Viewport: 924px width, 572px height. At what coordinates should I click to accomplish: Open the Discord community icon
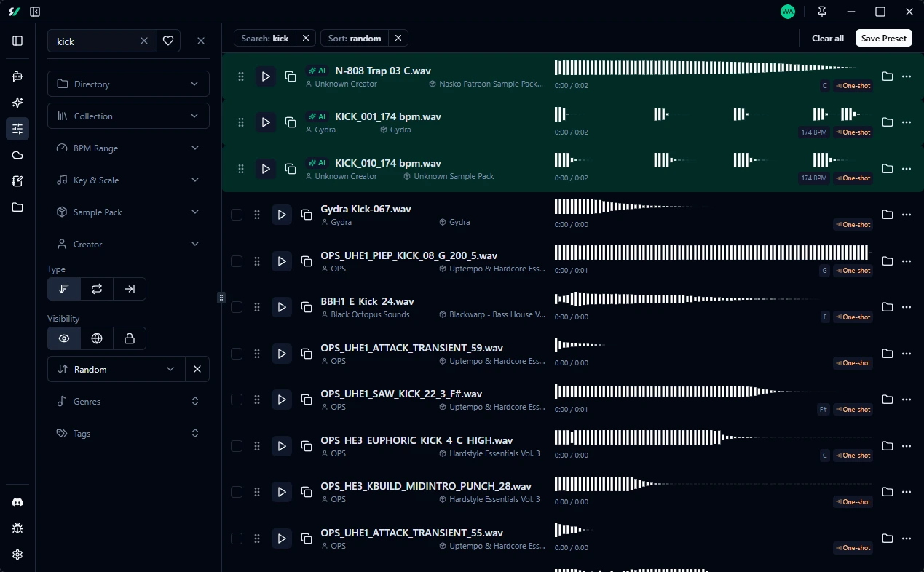click(17, 501)
